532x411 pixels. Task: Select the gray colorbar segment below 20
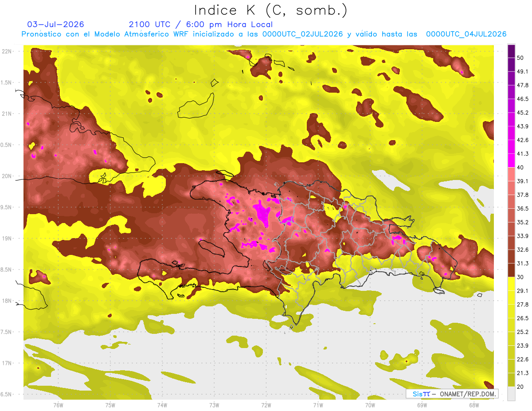tap(511, 394)
